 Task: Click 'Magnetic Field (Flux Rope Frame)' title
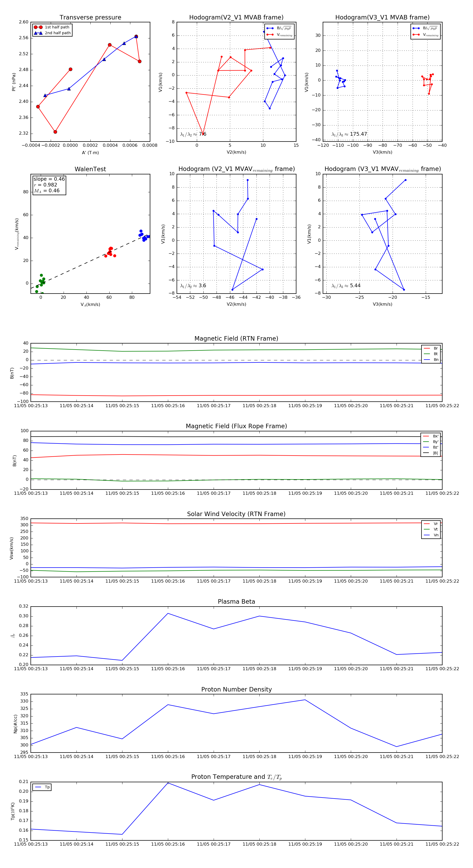[x=236, y=426]
